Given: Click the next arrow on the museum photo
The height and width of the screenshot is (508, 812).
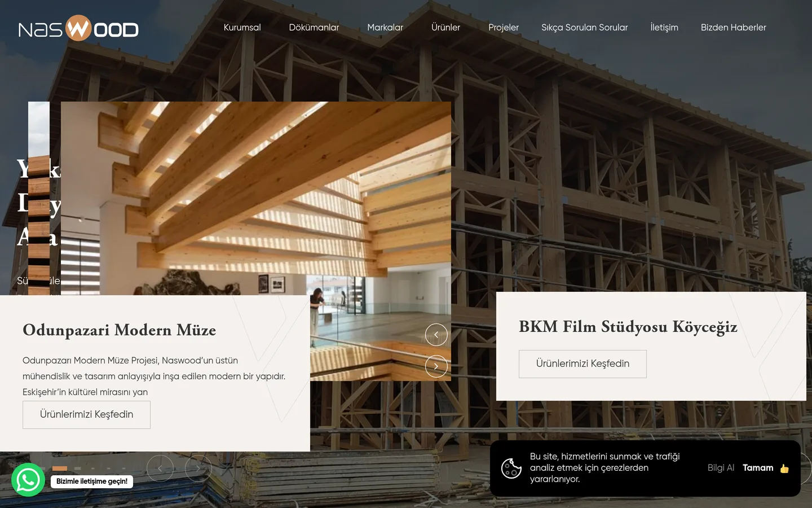Looking at the screenshot, I should point(436,366).
